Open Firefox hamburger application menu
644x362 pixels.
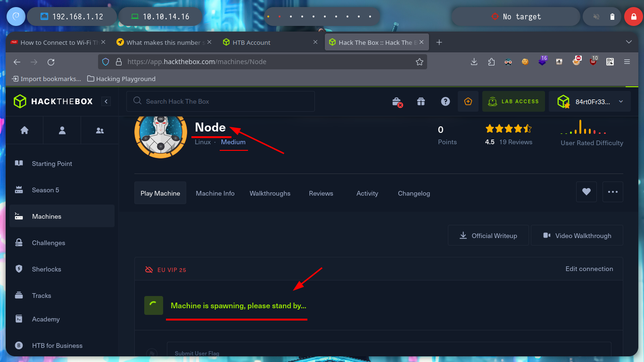coord(627,62)
